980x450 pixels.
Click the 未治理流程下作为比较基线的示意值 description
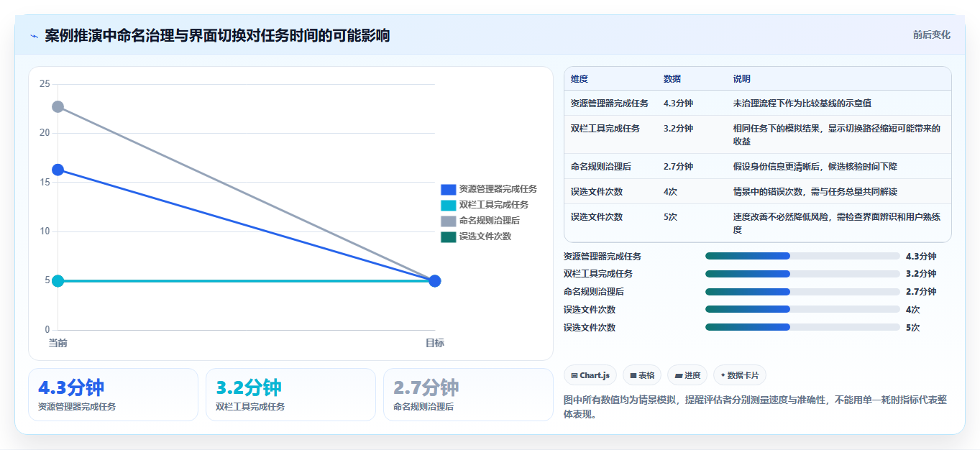tap(802, 104)
